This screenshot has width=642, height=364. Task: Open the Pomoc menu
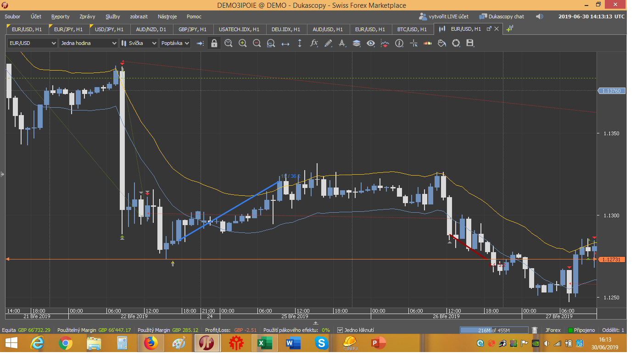tap(194, 17)
